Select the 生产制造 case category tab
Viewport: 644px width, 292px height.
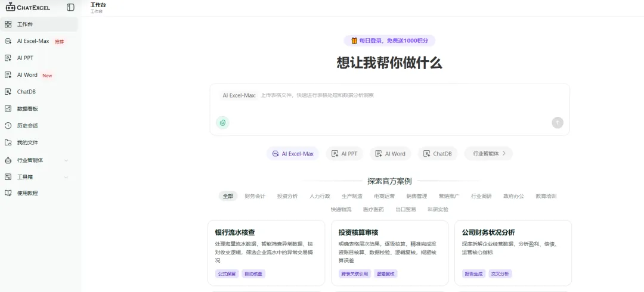coord(352,196)
